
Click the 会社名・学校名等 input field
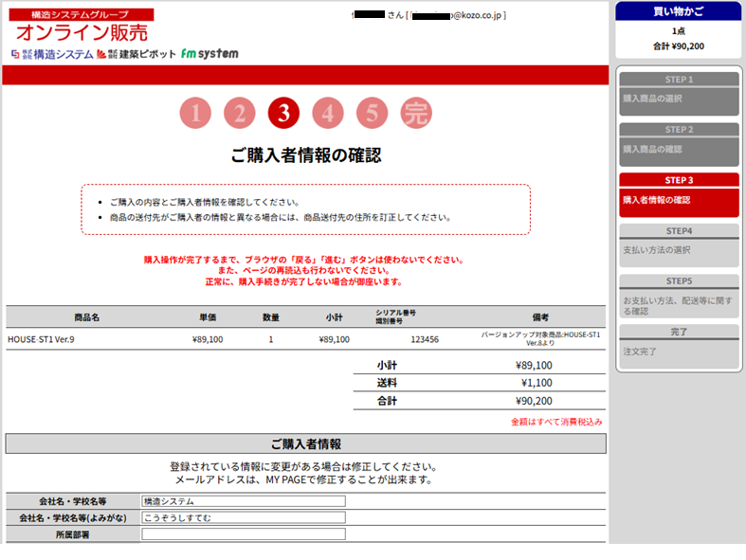click(x=244, y=501)
